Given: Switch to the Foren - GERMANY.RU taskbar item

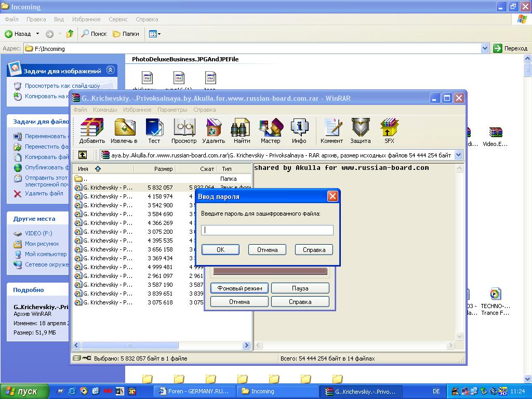Looking at the screenshot, I should point(195,391).
